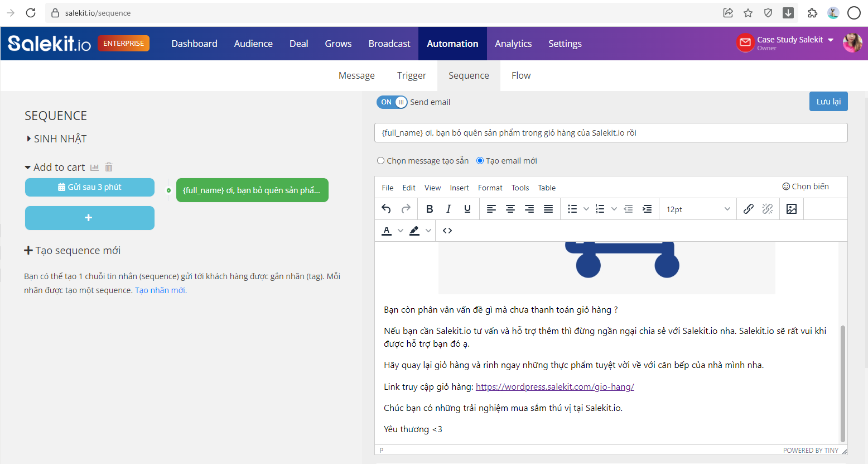The height and width of the screenshot is (464, 868).
Task: Switch to the Message tab
Action: coord(356,75)
